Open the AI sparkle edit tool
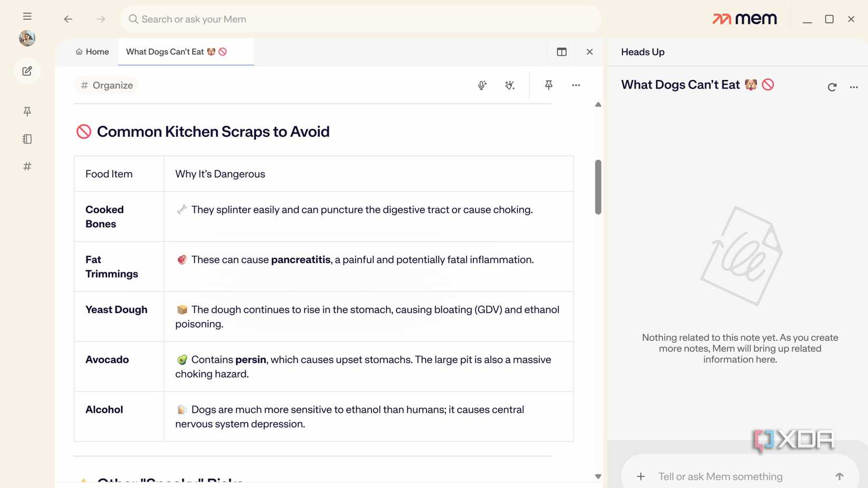 510,85
